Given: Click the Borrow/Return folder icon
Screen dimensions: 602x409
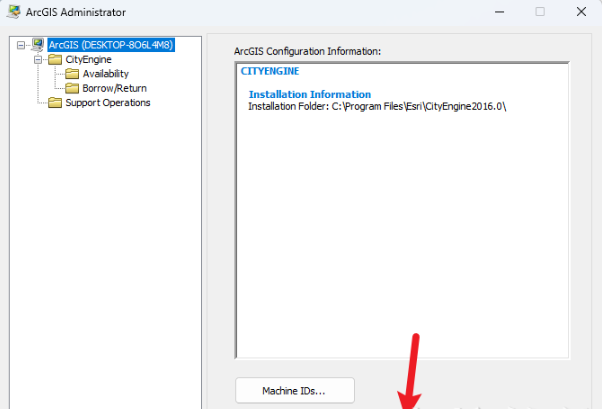Looking at the screenshot, I should click(x=72, y=88).
